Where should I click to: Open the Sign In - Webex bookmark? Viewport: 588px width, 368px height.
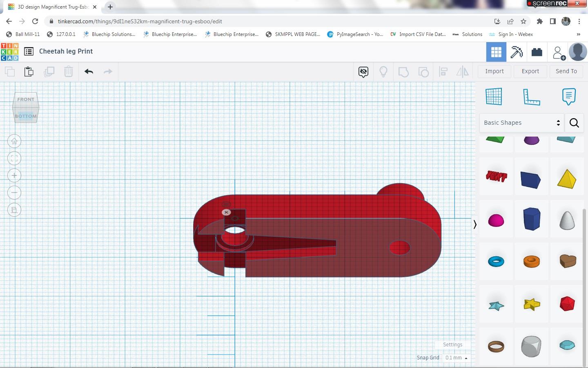tap(511, 34)
